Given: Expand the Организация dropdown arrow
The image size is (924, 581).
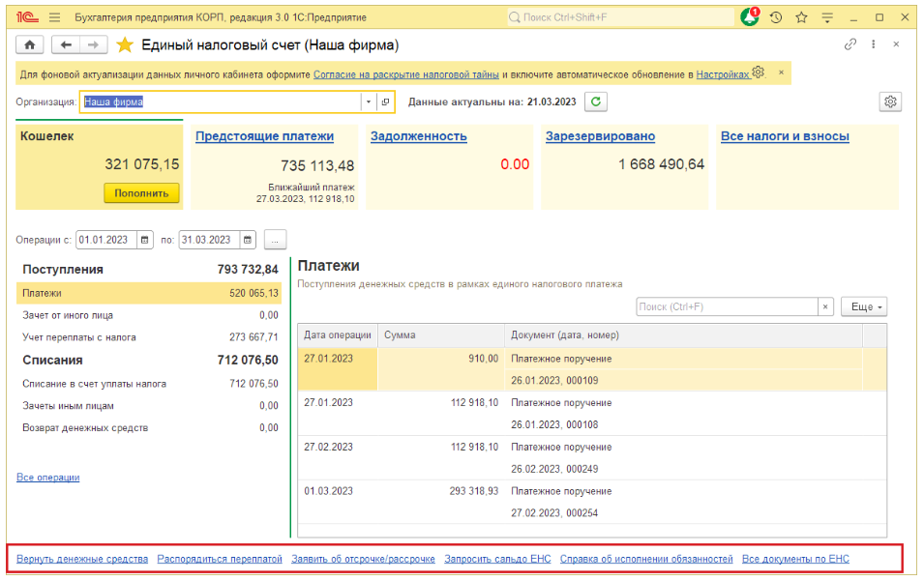Looking at the screenshot, I should tap(368, 102).
